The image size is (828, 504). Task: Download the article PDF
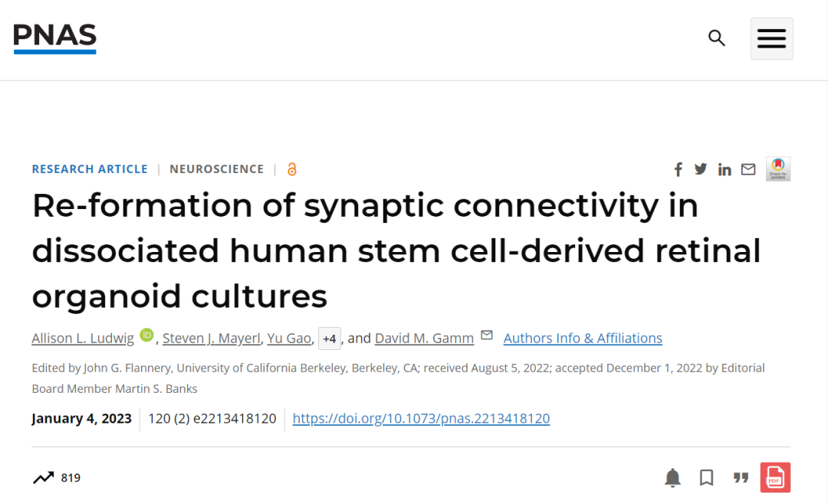[x=775, y=478]
